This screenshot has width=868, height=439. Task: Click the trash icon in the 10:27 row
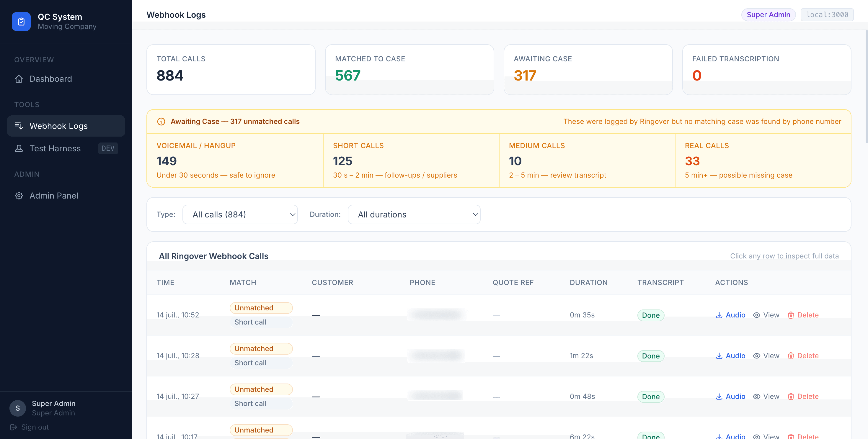pyautogui.click(x=791, y=397)
